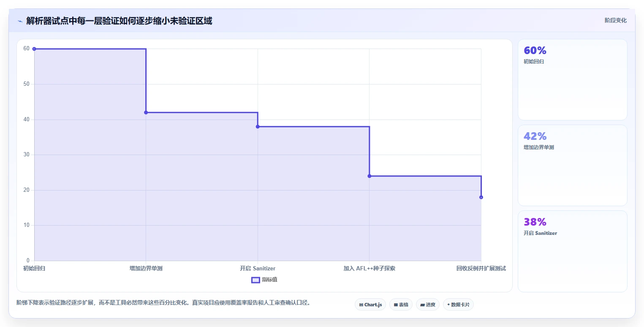Click y-axis tick value 30

click(x=26, y=155)
